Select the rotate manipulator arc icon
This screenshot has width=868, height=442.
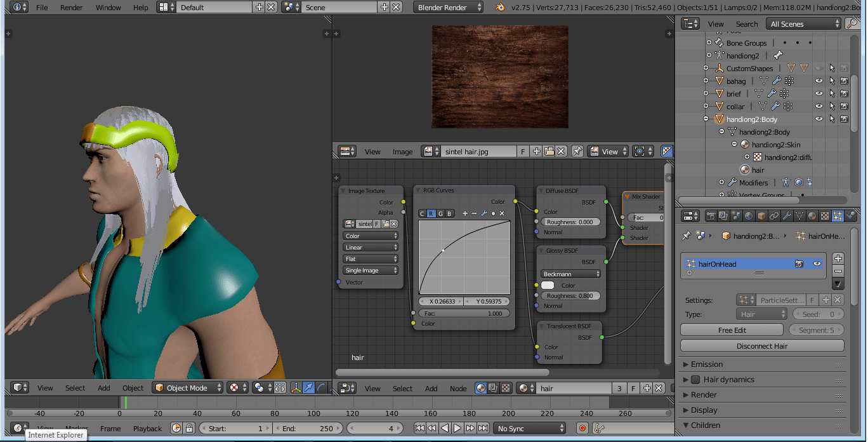[x=321, y=387]
